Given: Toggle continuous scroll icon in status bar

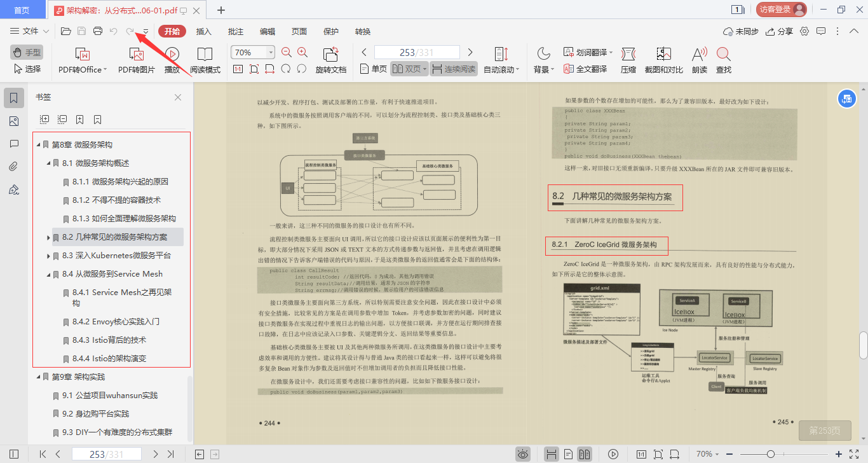Looking at the screenshot, I should tap(552, 454).
